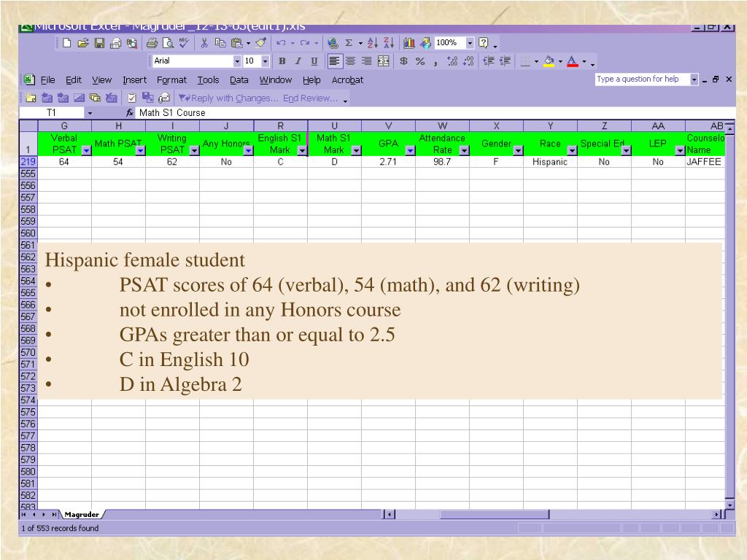Expand the font name Arial dropdown

[237, 61]
